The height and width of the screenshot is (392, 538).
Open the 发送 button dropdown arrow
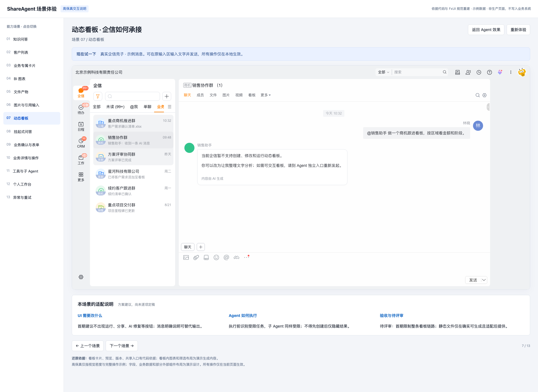pos(484,280)
